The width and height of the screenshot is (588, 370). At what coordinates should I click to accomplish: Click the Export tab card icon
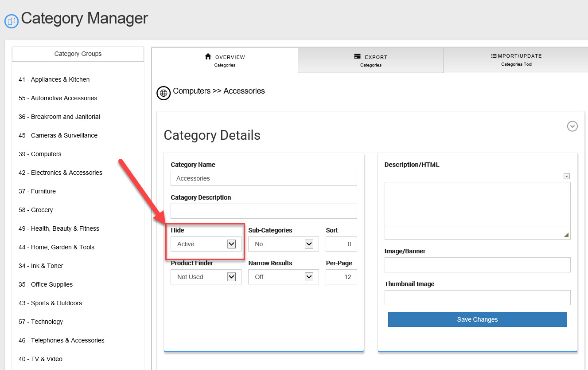pyautogui.click(x=357, y=56)
